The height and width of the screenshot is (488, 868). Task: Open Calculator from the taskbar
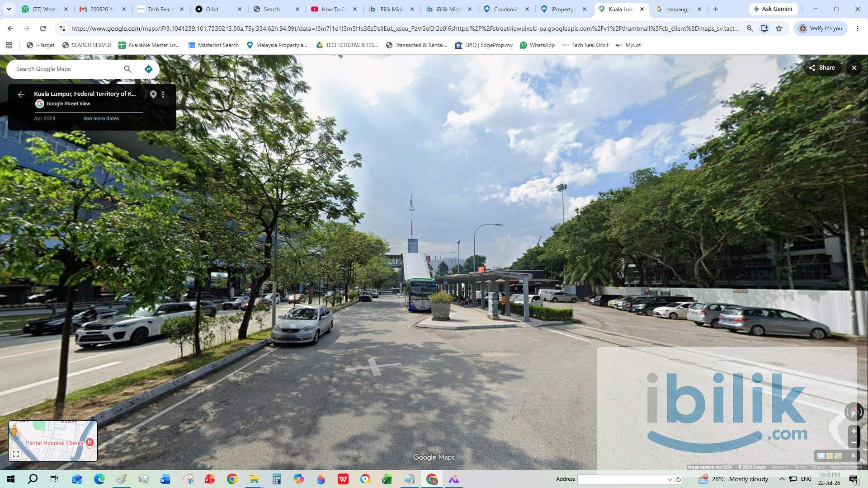[276, 479]
